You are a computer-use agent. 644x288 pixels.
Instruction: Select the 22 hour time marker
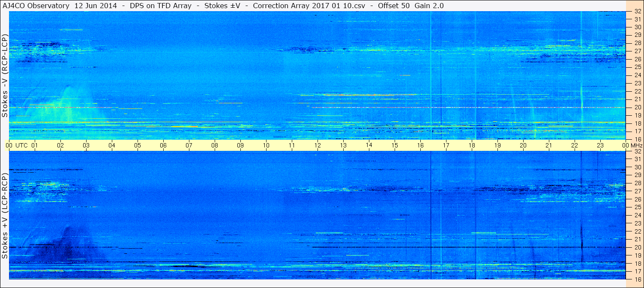click(x=575, y=145)
